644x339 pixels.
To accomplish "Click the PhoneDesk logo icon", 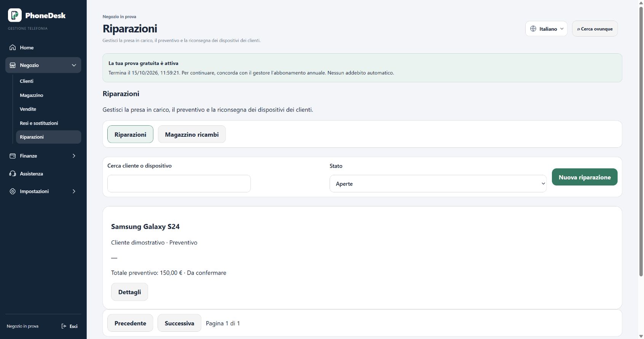I will [15, 15].
